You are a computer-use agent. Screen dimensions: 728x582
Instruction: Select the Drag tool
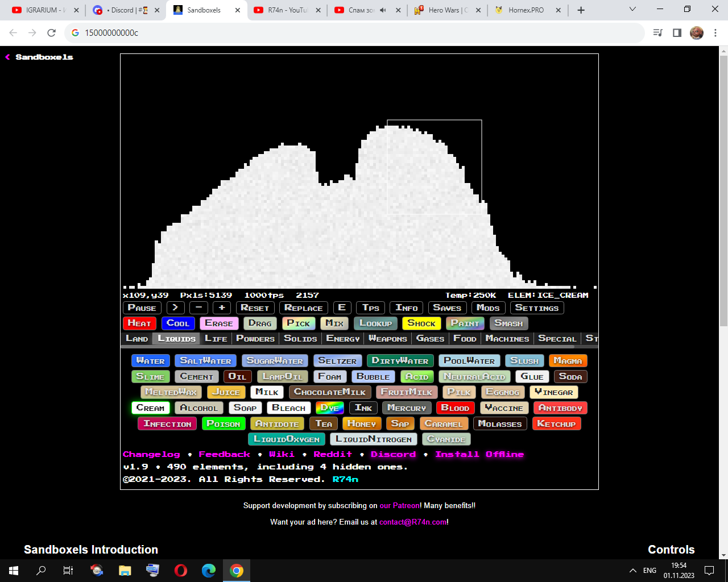(x=260, y=323)
